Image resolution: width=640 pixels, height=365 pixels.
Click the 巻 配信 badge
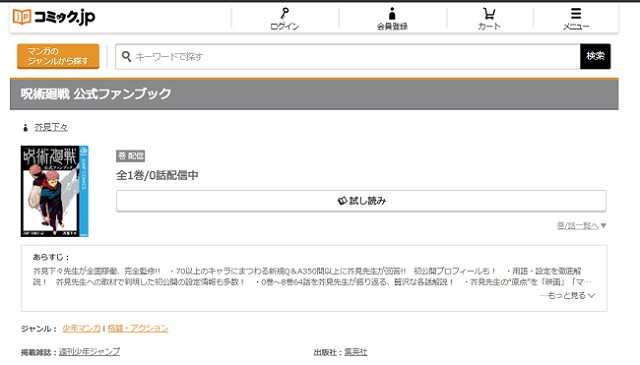click(x=131, y=156)
